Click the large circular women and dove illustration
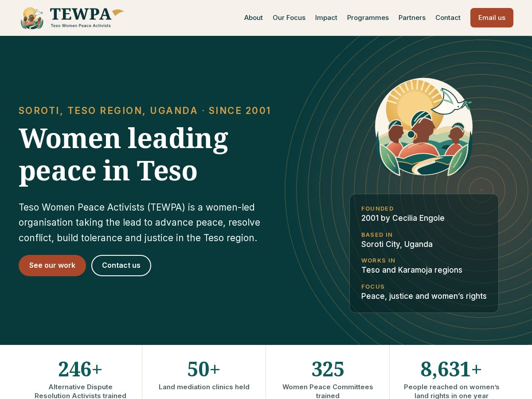Viewport: 532px width, 399px height. tap(424, 127)
